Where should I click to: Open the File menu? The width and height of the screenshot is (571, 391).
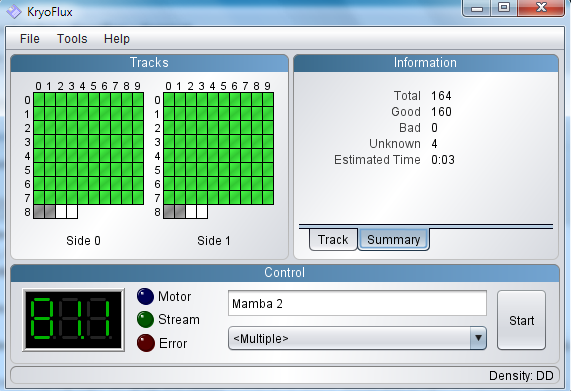tap(29, 39)
